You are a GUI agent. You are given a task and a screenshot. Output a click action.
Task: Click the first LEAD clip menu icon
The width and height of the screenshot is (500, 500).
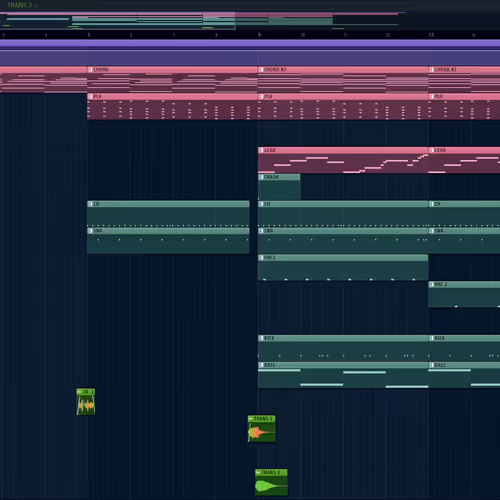coord(261,150)
